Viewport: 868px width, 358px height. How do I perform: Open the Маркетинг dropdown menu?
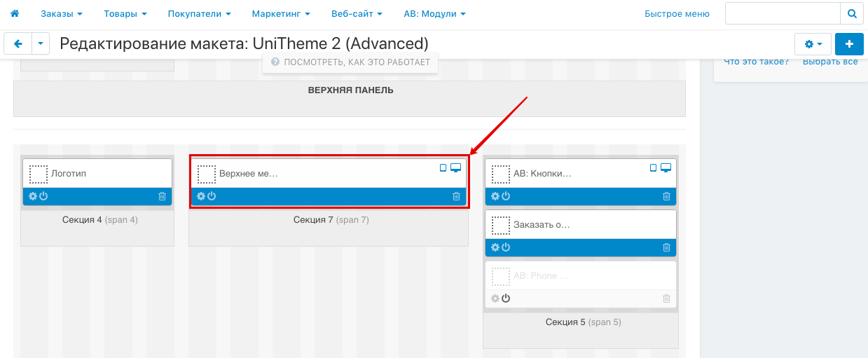click(x=280, y=13)
